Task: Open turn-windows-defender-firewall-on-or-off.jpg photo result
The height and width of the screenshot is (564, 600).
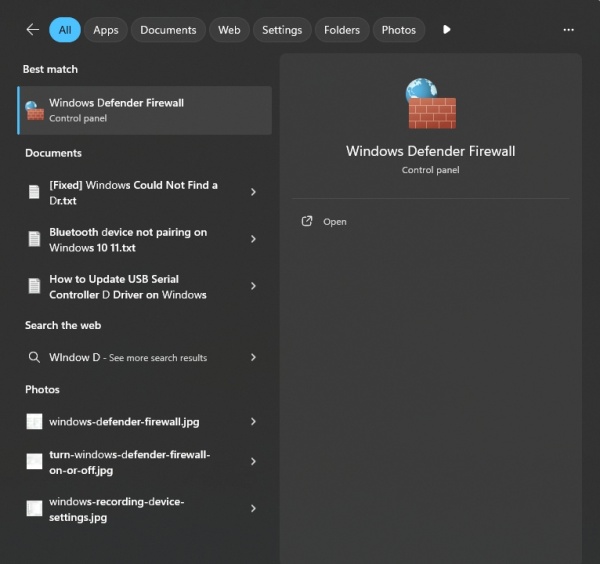Action: coord(145,462)
